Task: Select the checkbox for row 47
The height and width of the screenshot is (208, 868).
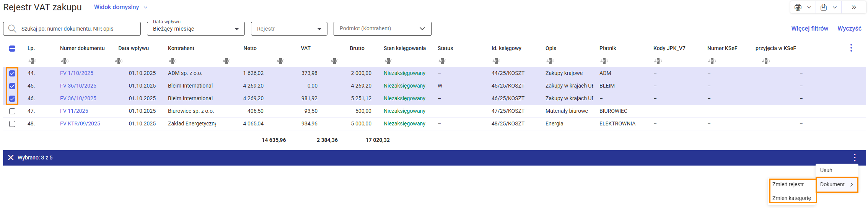Action: (x=12, y=111)
